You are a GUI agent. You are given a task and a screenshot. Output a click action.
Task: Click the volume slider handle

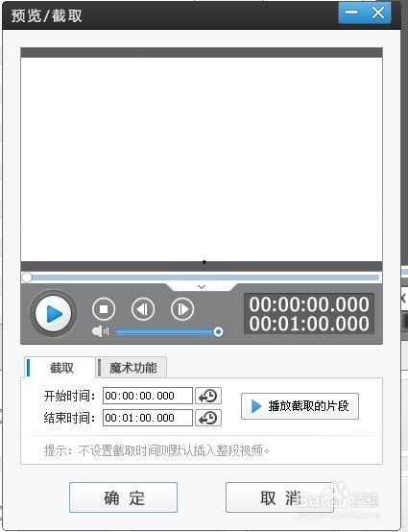click(x=218, y=331)
